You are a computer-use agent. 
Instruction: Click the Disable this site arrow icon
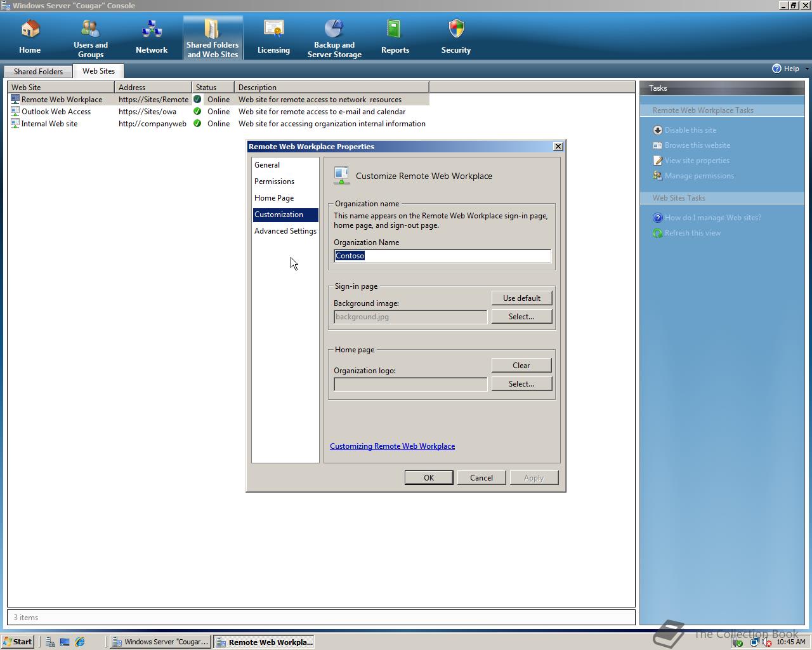point(658,130)
